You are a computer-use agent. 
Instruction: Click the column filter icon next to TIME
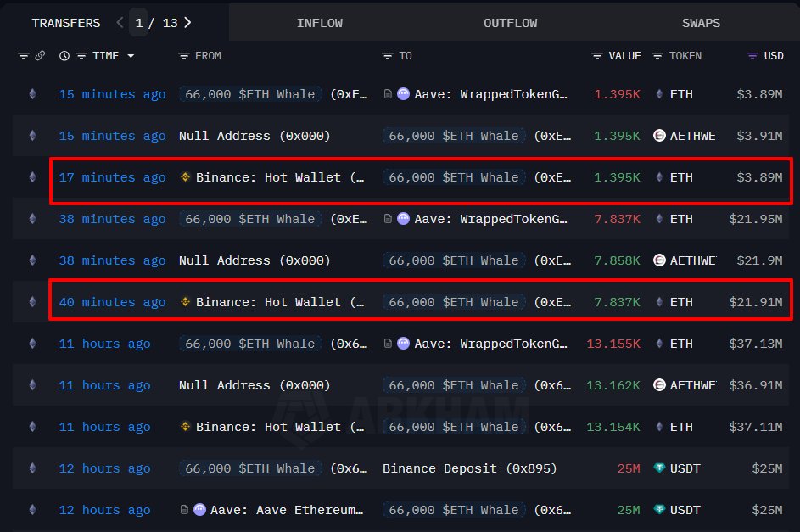coord(80,55)
